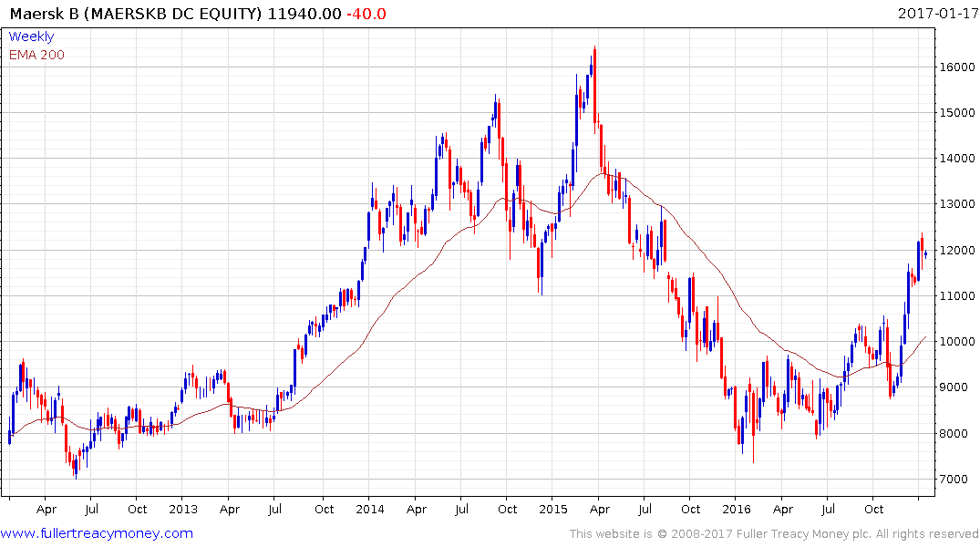This screenshot has width=980, height=547.
Task: Click the red price change -40.0
Action: (x=366, y=13)
